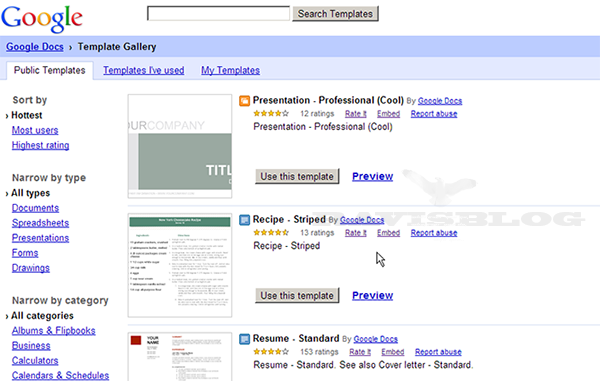Screen dimensions: 600x381
Task: Preview the Recipe - Striped template
Action: (373, 295)
